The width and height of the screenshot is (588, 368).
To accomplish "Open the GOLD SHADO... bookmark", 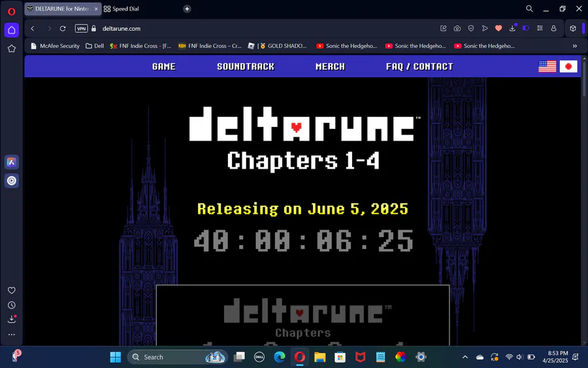I will [x=278, y=46].
